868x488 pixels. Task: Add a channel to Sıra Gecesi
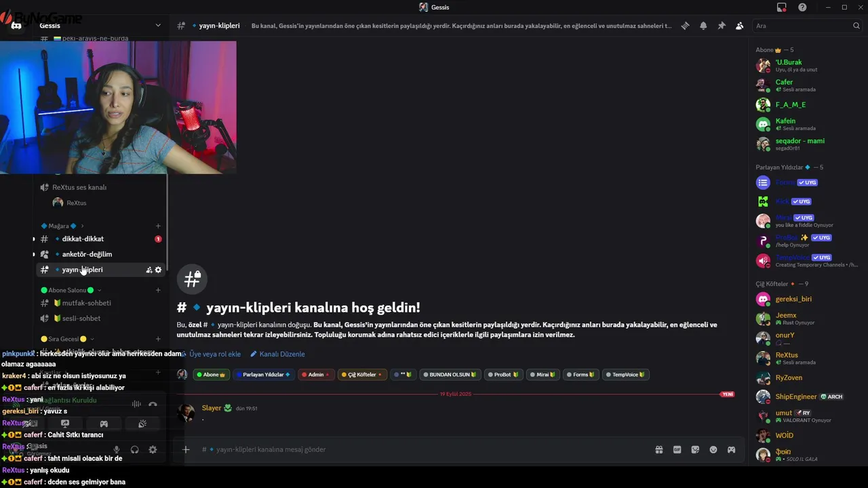pos(158,339)
